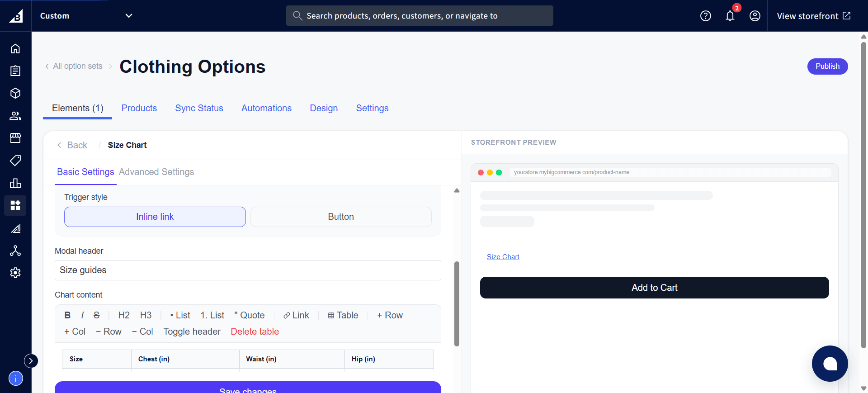Screen dimensions: 868x393
Task: Open Products box icon in sidebar
Action: pos(15,93)
